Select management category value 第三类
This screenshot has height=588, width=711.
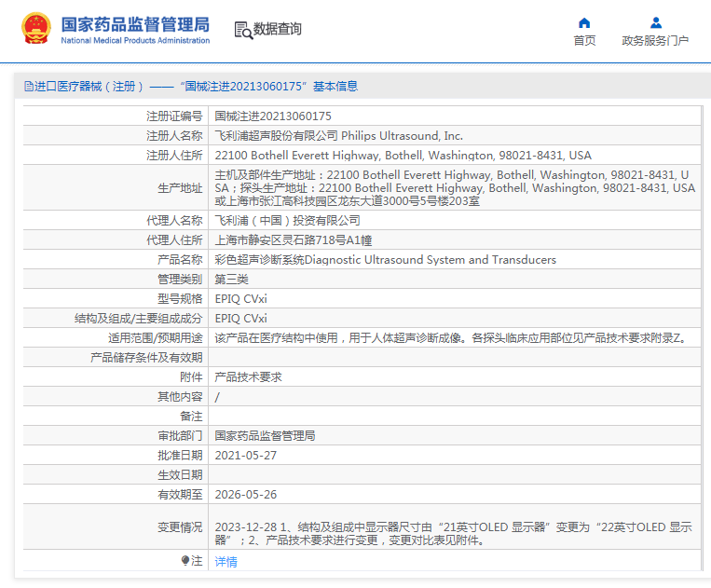(x=231, y=280)
